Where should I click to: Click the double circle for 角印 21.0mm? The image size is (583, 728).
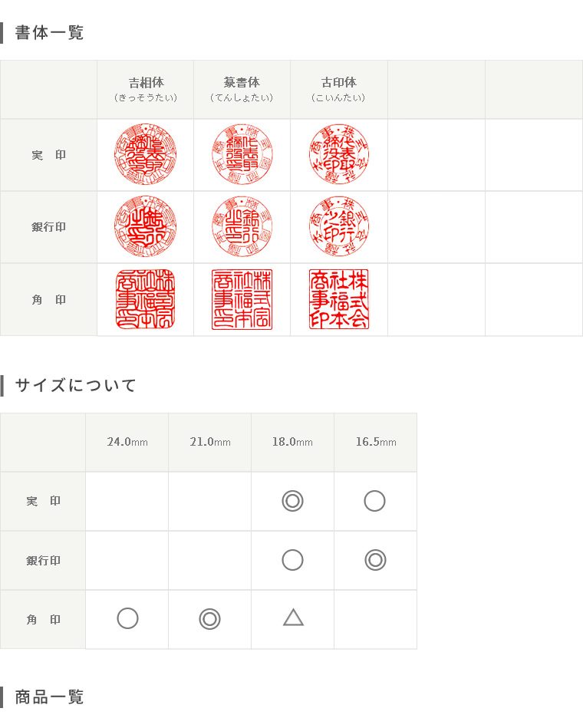[x=210, y=619]
